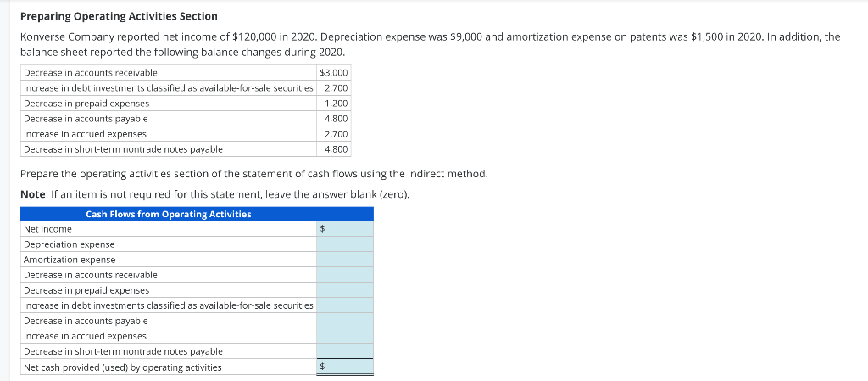Click the available-for-sale securities answer input field

point(345,305)
